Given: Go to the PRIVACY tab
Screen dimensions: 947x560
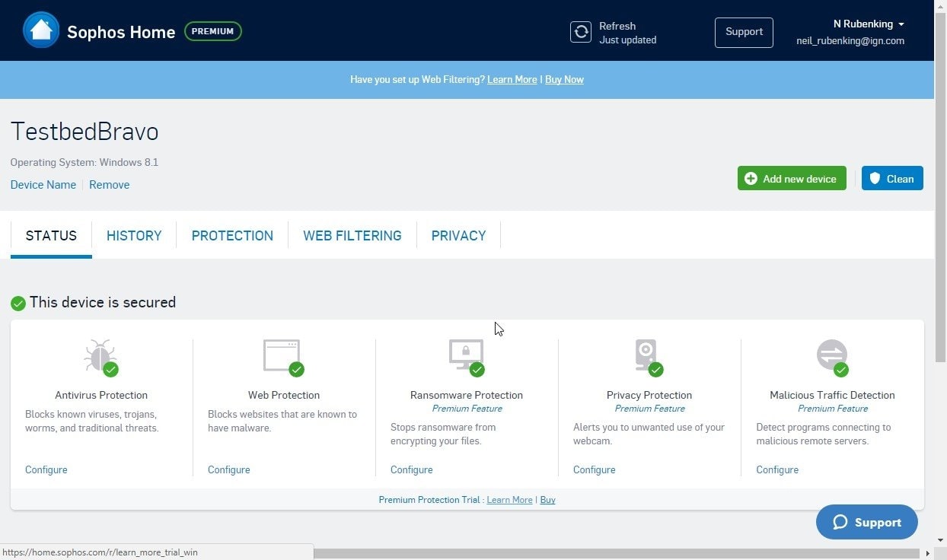Looking at the screenshot, I should [x=458, y=236].
